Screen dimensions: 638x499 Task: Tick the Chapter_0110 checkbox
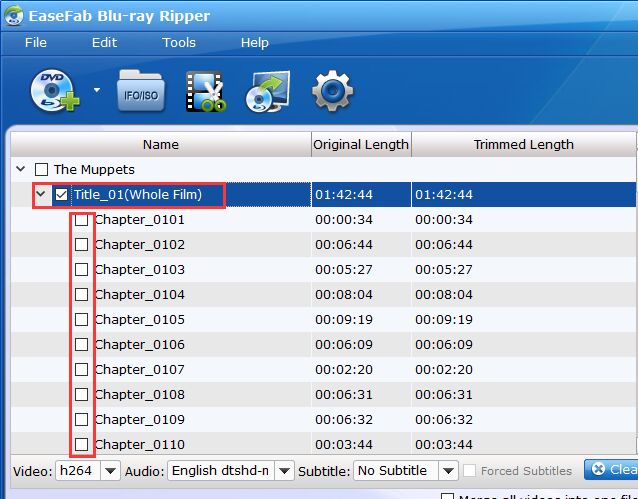[x=81, y=444]
